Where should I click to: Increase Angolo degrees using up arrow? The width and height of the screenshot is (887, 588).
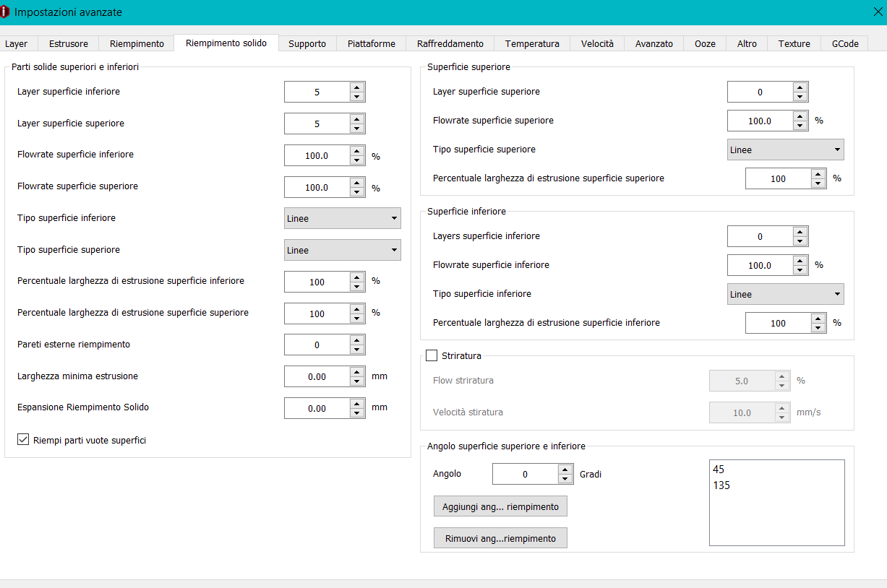click(565, 470)
